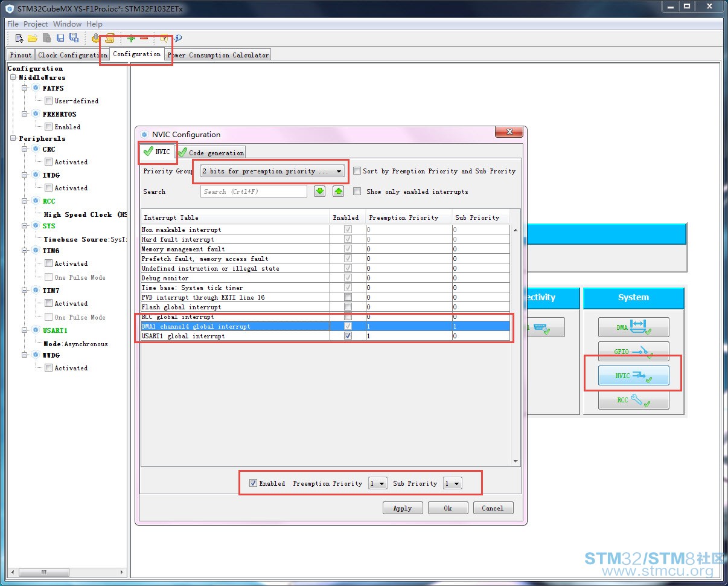Check PVD interrupt Enabled checkbox
Image resolution: width=728 pixels, height=586 pixels.
pyautogui.click(x=348, y=297)
